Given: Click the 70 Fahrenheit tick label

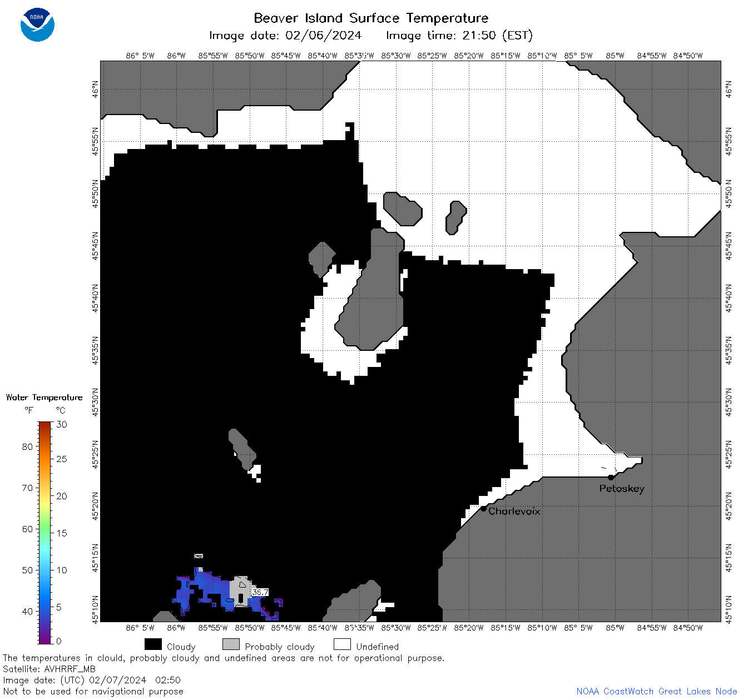Looking at the screenshot, I should coord(27,488).
